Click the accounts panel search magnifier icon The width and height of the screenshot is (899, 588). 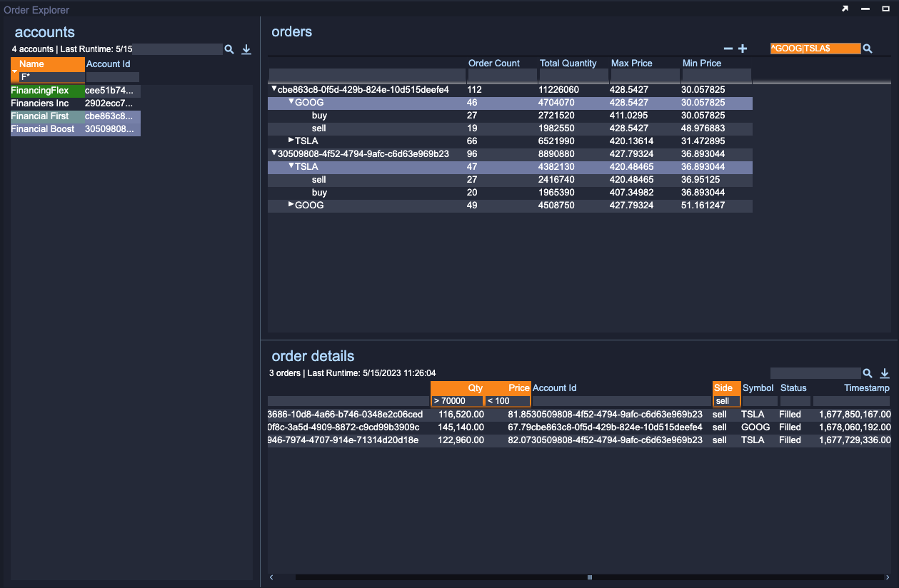(x=229, y=49)
